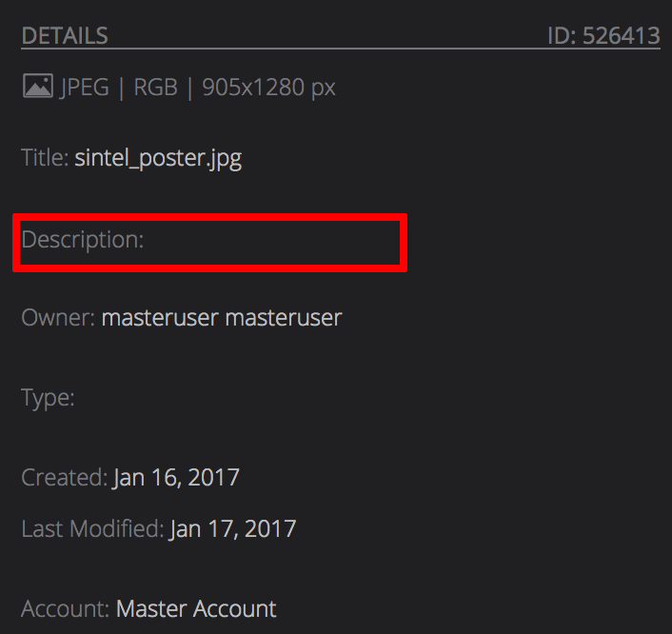The height and width of the screenshot is (634, 672).
Task: Click the Type label
Action: tap(48, 397)
